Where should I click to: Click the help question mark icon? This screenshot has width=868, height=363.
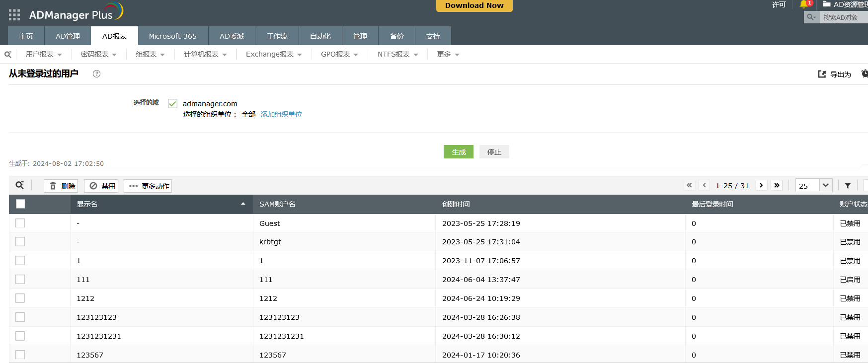pyautogui.click(x=96, y=74)
